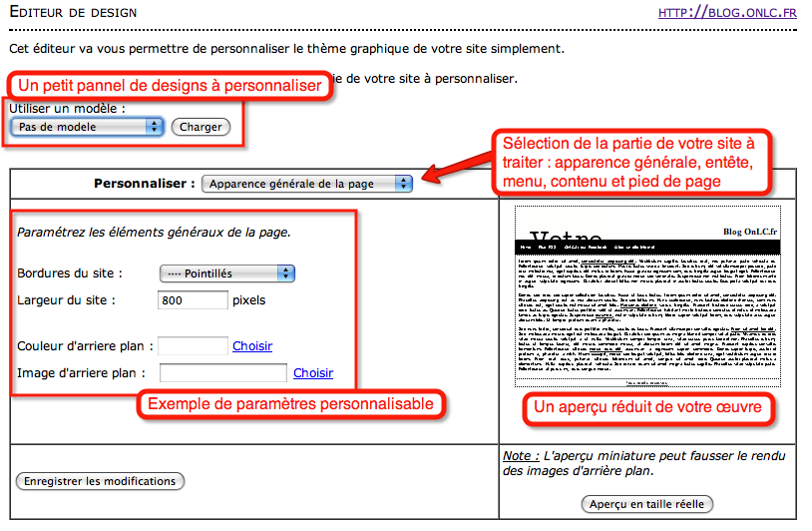
Task: Click Choisir link for Image d'arriere plan
Action: (313, 373)
